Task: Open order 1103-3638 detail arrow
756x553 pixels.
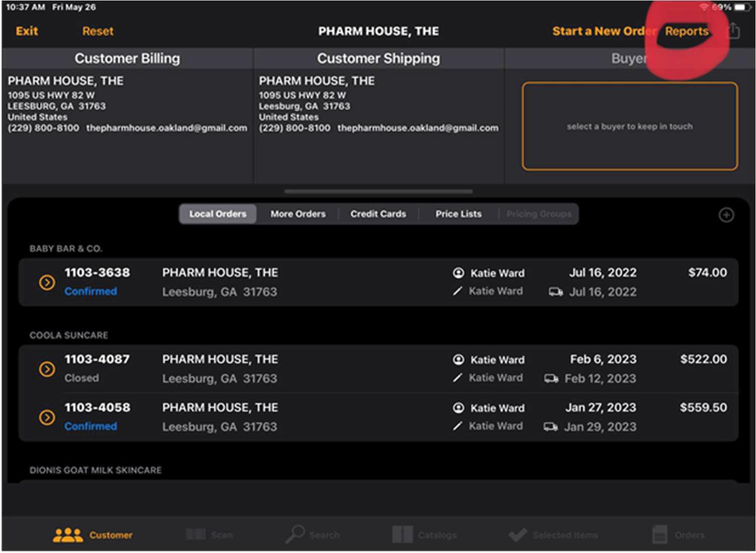Action: tap(47, 283)
